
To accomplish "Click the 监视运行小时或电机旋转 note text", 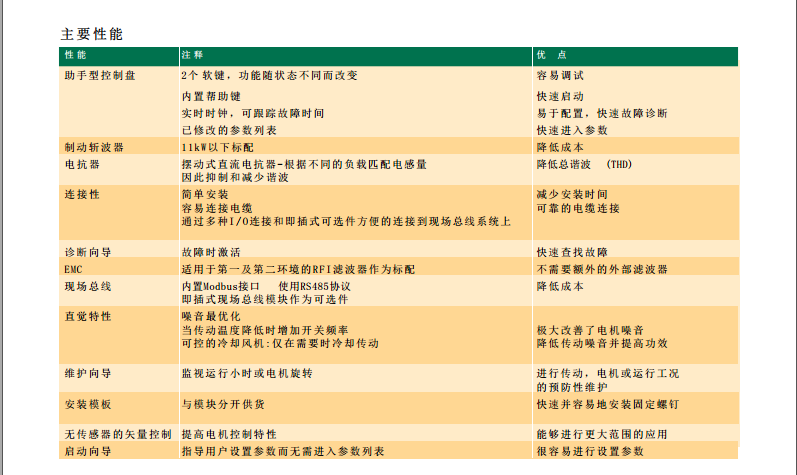I will tap(247, 373).
